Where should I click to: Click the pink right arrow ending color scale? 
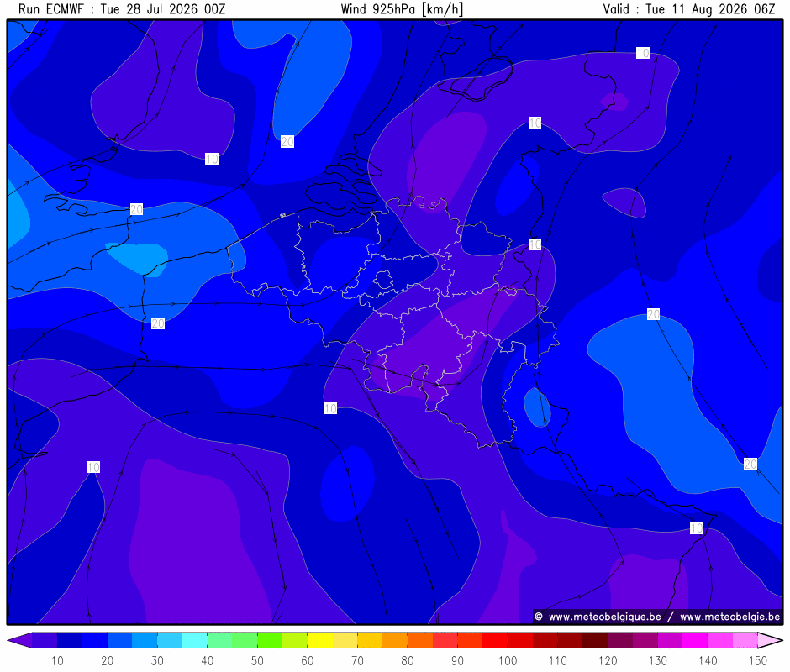[771, 640]
